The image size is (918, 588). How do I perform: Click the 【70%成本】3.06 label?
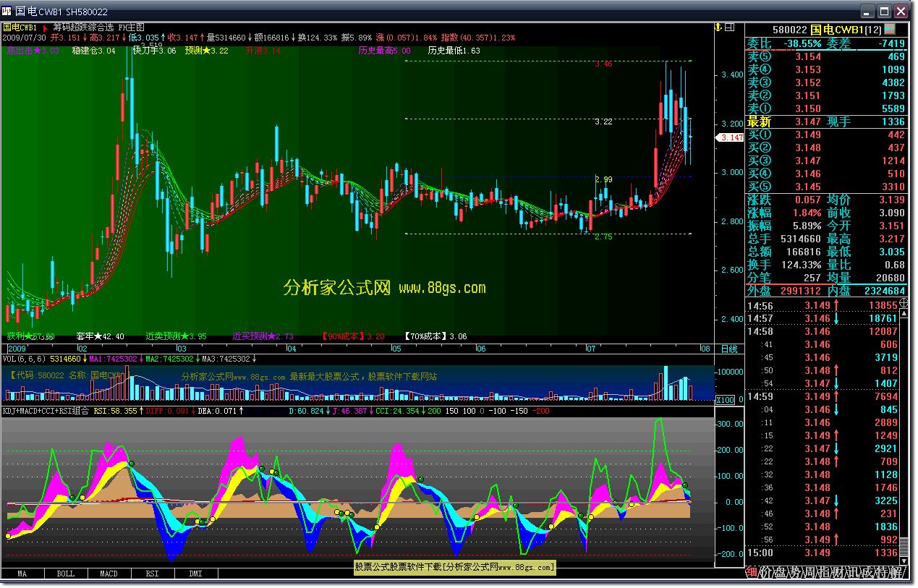pos(435,336)
